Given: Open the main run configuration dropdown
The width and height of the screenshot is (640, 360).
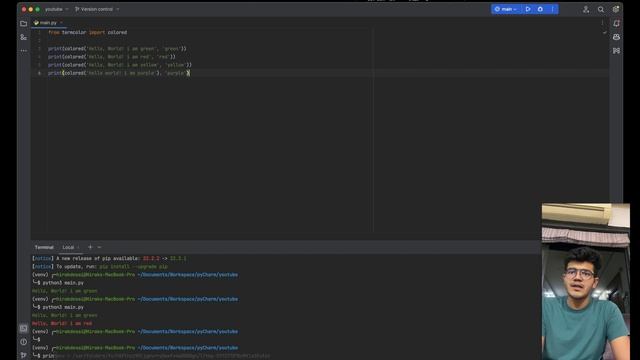Looking at the screenshot, I should pos(506,9).
